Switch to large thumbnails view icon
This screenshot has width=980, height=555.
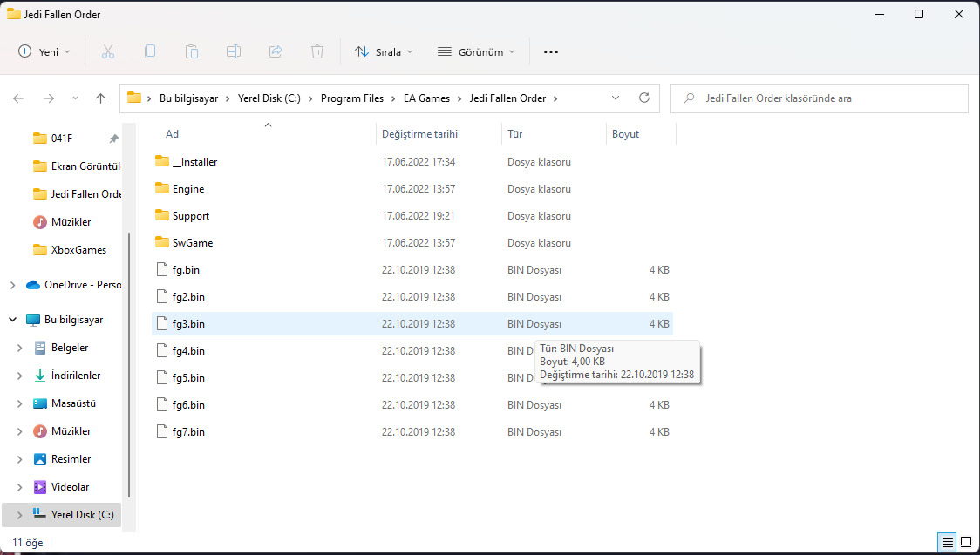click(x=966, y=542)
